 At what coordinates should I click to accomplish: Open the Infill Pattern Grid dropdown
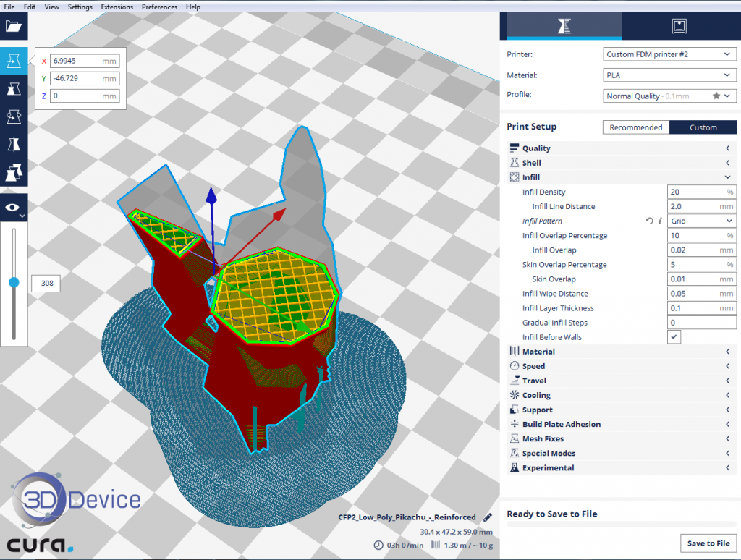click(701, 221)
